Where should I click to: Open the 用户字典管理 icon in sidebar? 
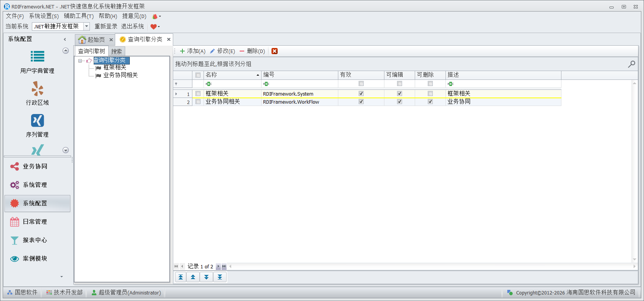37,57
